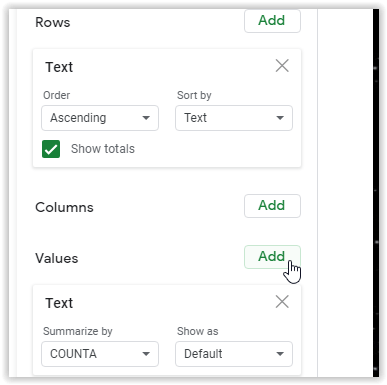Click the caret arrow beside COUNTA
This screenshot has height=385, width=387.
[146, 354]
